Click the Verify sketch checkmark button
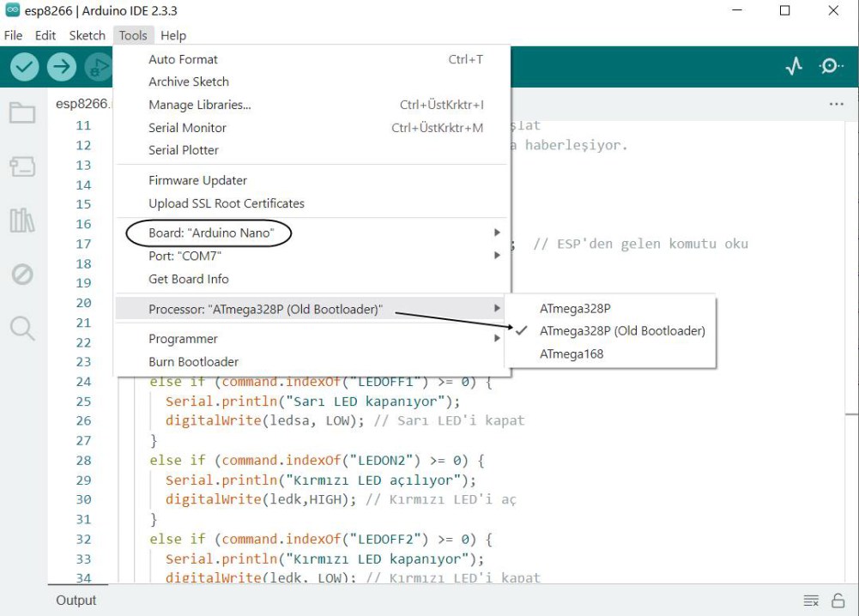The image size is (859, 616). pyautogui.click(x=24, y=67)
